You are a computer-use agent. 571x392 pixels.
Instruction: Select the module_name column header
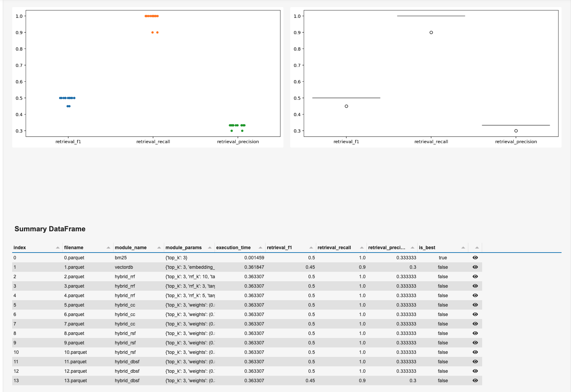[131, 247]
